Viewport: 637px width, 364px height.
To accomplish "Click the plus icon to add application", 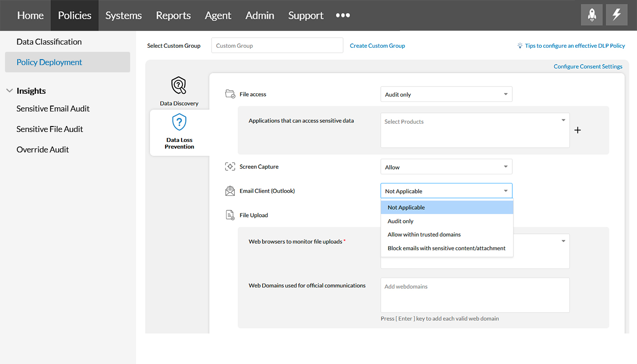I will click(577, 131).
